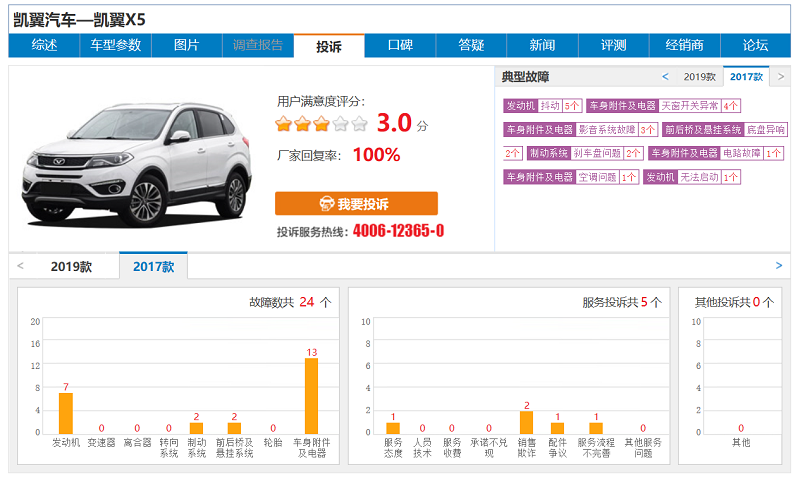Click the 100% manufacturer reply rate
800x477 pixels.
[377, 155]
